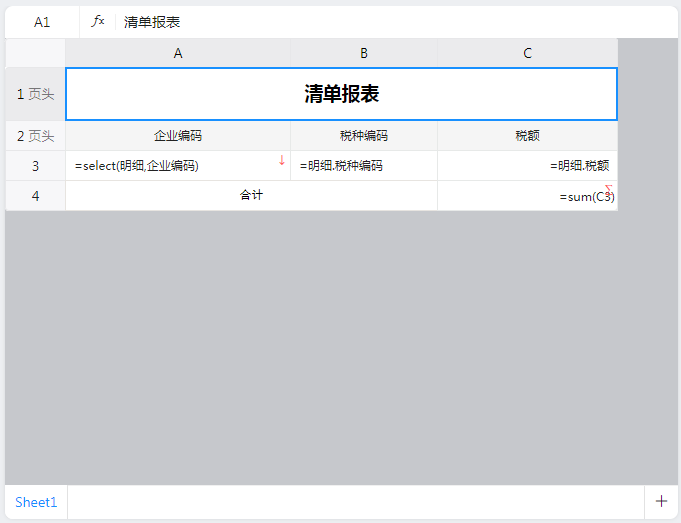Select the 清单报表 title cell

(341, 94)
